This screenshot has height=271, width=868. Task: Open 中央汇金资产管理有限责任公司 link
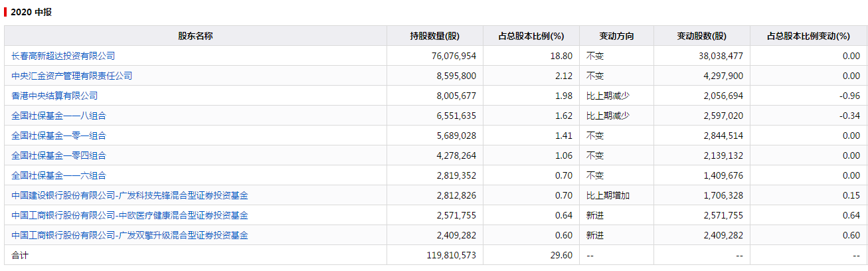click(x=72, y=76)
